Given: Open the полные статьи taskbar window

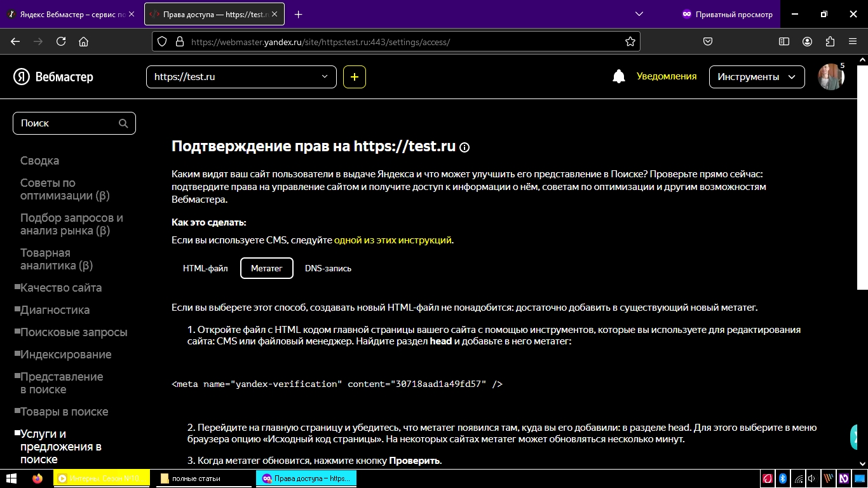Looking at the screenshot, I should [203, 478].
